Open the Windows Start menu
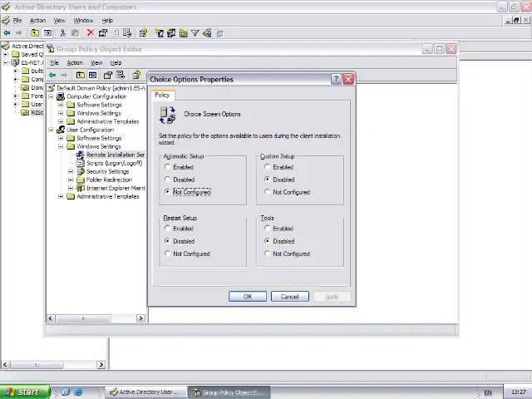 pyautogui.click(x=25, y=392)
